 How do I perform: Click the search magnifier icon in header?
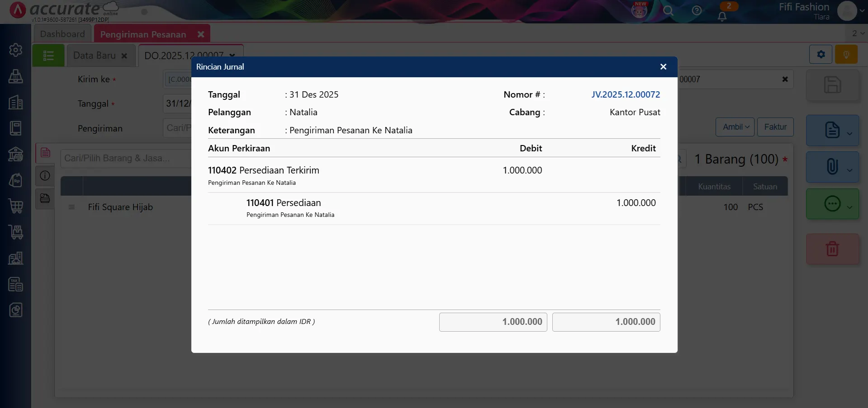669,11
